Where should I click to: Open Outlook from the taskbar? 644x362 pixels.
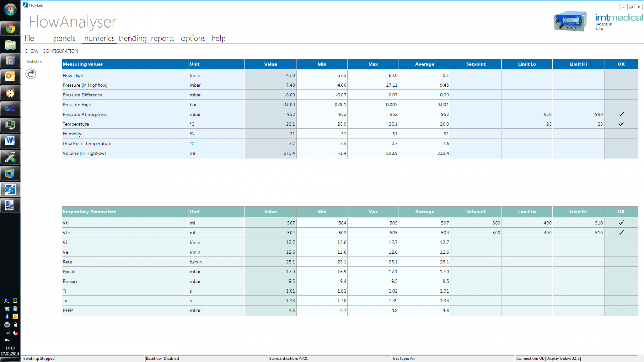(10, 76)
